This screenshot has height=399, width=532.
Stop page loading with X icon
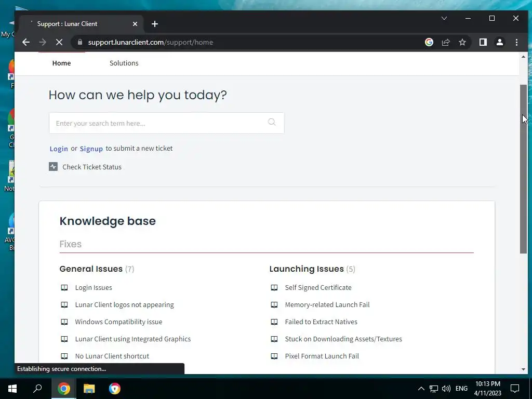pos(59,42)
